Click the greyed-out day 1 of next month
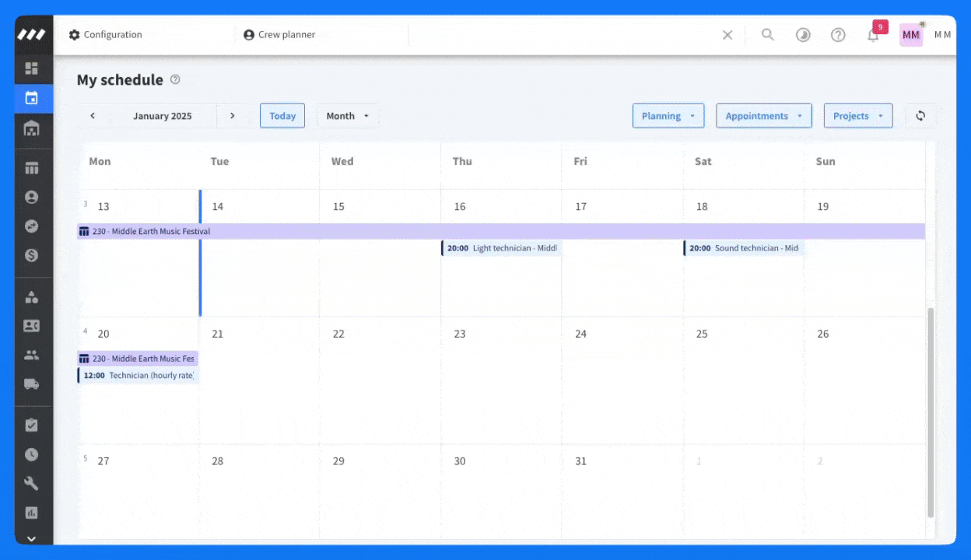The height and width of the screenshot is (560, 971). click(x=699, y=461)
